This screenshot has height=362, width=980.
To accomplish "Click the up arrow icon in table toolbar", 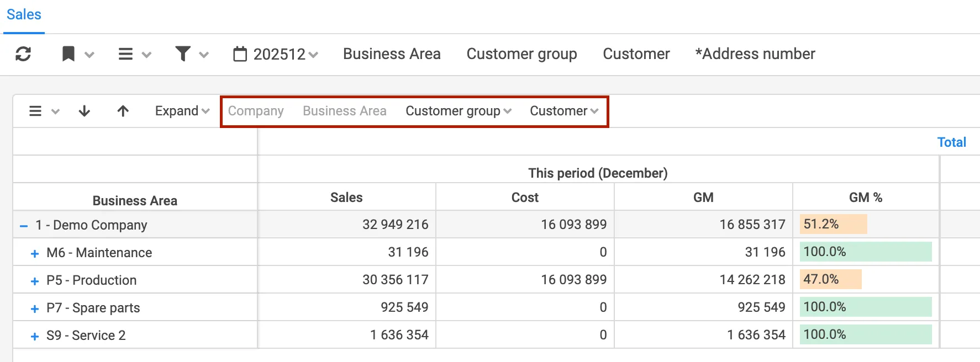I will pyautogui.click(x=123, y=111).
